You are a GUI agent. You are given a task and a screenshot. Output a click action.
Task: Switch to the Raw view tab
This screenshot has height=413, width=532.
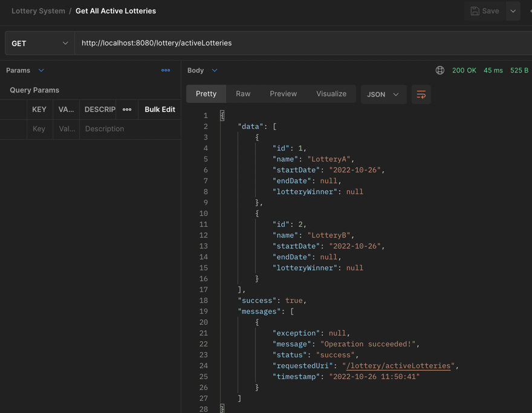pyautogui.click(x=243, y=94)
